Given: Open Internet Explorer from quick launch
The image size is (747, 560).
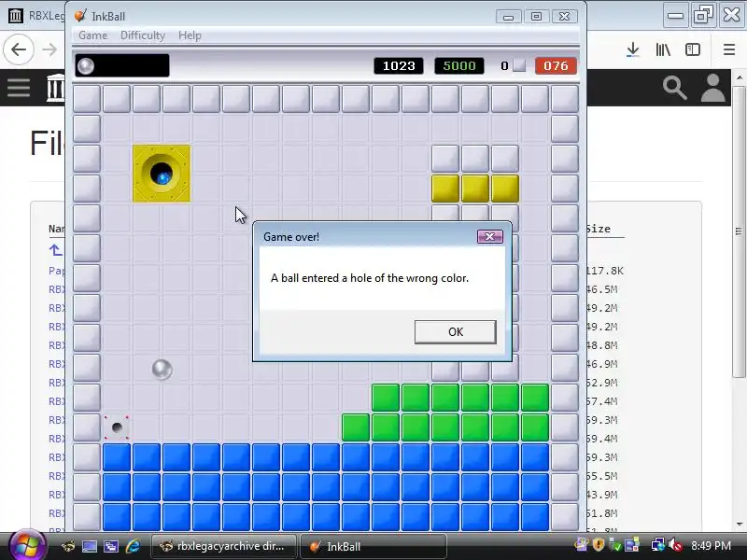Looking at the screenshot, I should pos(133,546).
